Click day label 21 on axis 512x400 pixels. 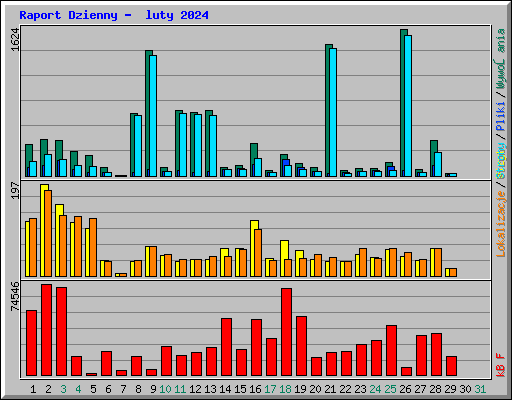[330, 389]
